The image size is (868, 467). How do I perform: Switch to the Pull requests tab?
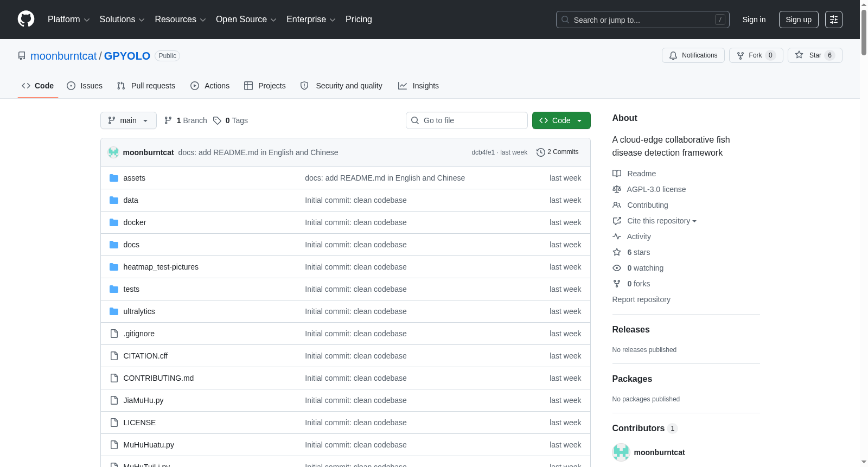(x=146, y=86)
